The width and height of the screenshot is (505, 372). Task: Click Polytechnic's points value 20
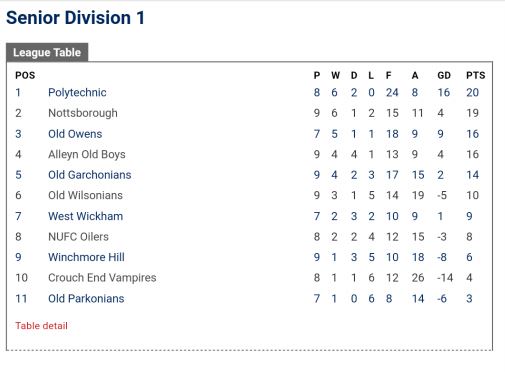pyautogui.click(x=472, y=92)
